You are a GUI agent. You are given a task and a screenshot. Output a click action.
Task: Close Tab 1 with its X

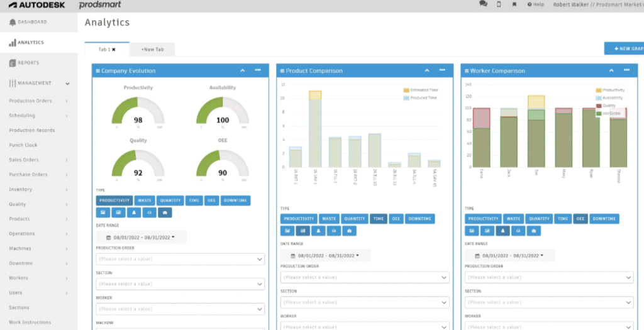[x=114, y=49]
